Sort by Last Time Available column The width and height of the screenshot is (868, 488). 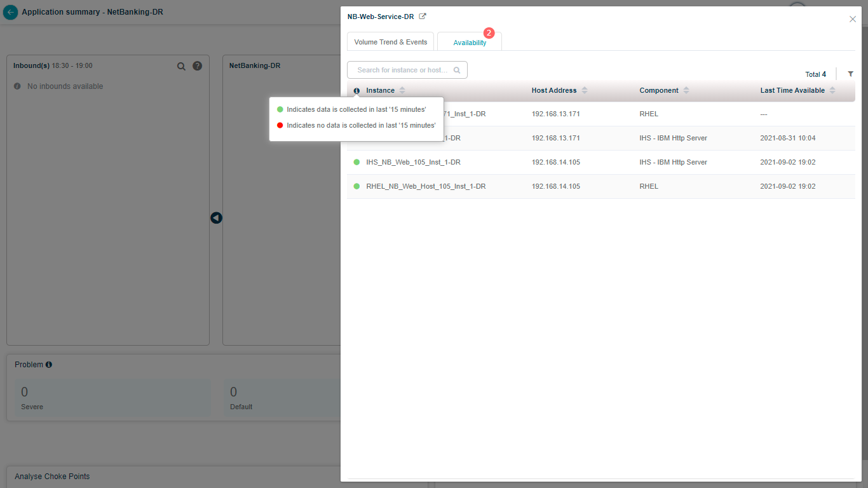coord(832,91)
